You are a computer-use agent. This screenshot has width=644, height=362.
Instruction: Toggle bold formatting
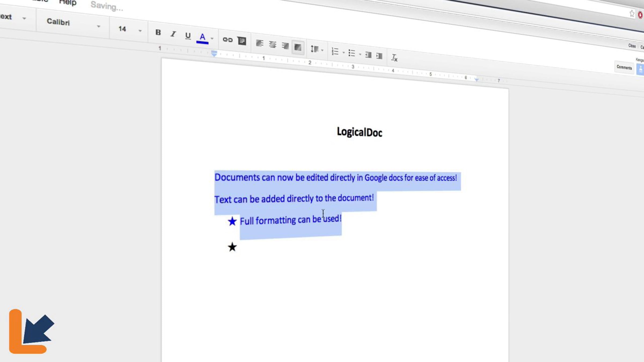(x=158, y=32)
